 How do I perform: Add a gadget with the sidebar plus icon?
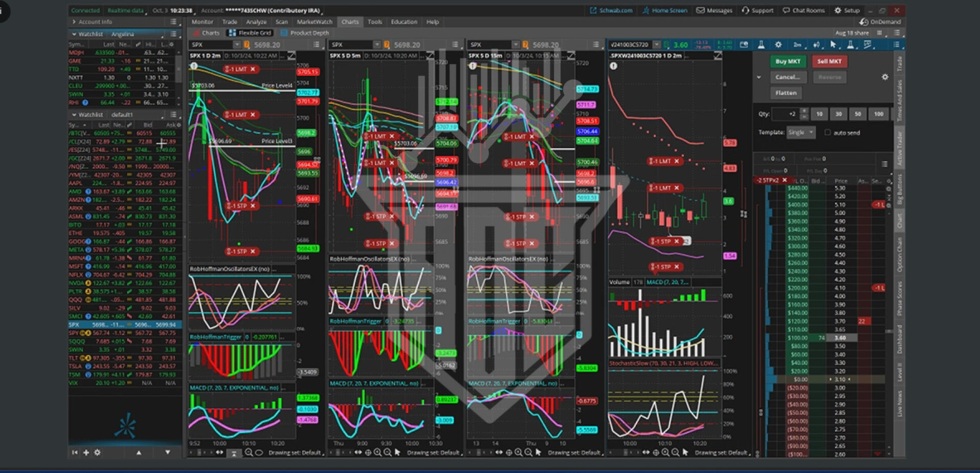pos(86,453)
